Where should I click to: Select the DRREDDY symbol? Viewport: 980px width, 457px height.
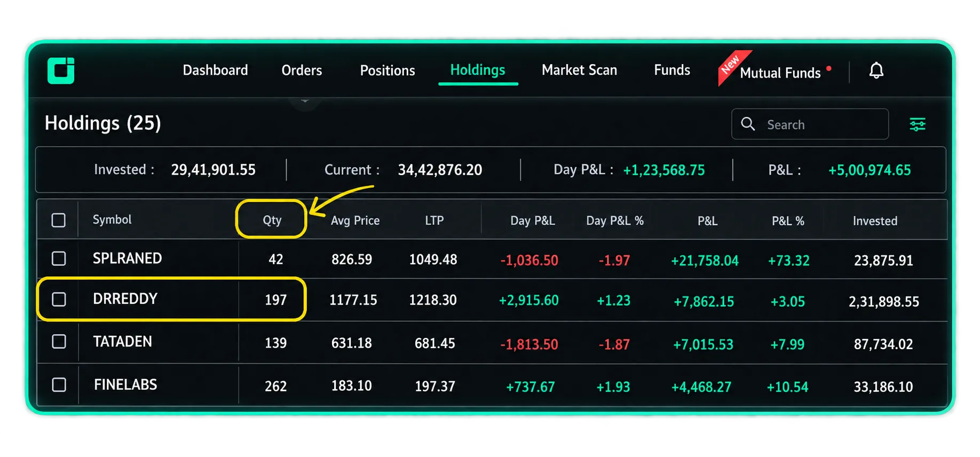(125, 299)
